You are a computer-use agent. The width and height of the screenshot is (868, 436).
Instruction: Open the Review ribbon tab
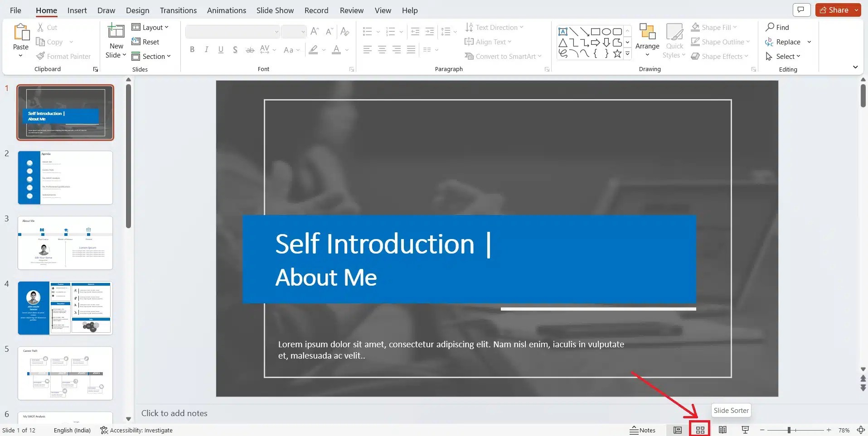coord(352,10)
